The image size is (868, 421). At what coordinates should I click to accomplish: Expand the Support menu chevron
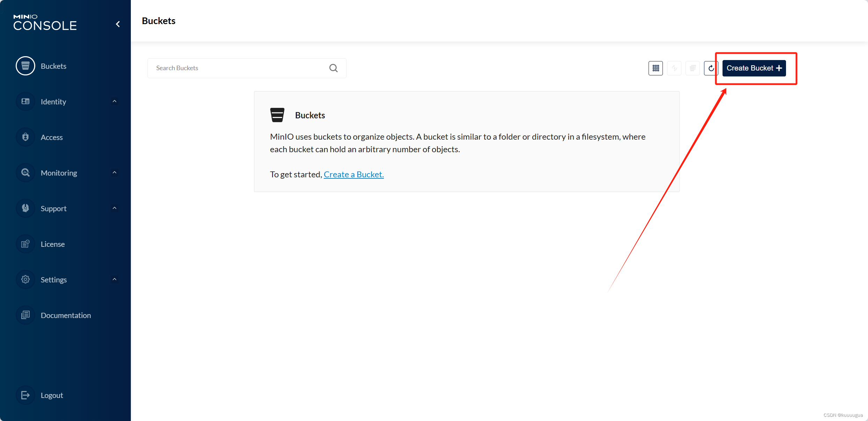coord(114,208)
